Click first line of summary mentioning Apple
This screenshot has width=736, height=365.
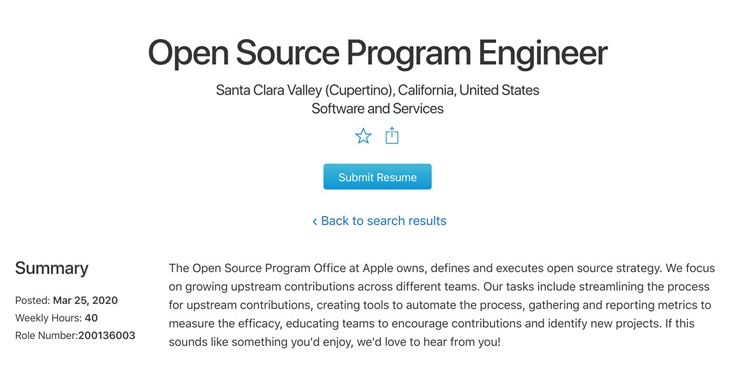click(x=442, y=268)
